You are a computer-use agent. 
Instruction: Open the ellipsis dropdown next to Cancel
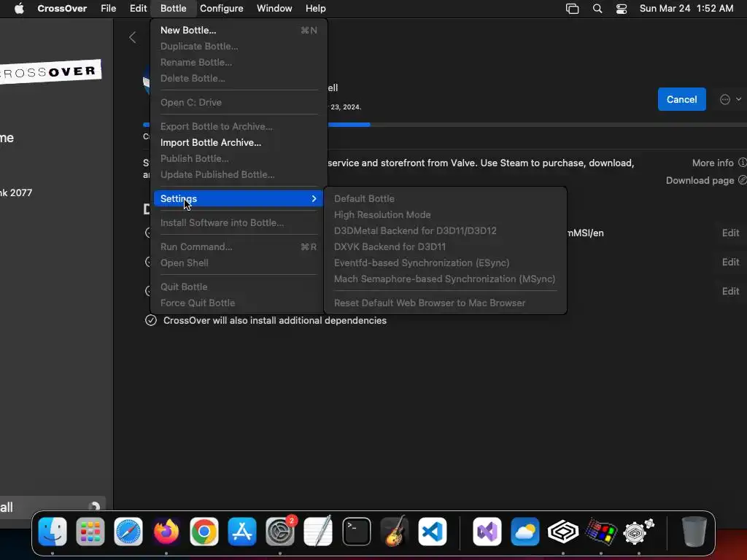[x=731, y=99]
